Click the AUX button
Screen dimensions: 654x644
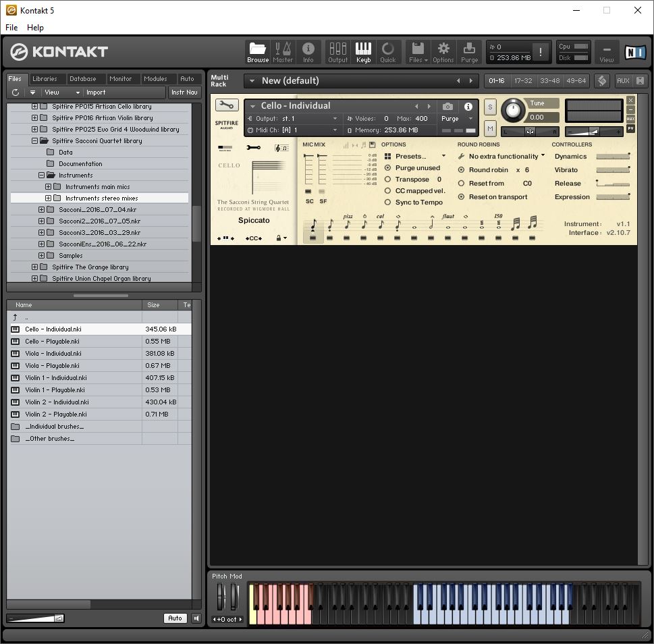coord(623,80)
